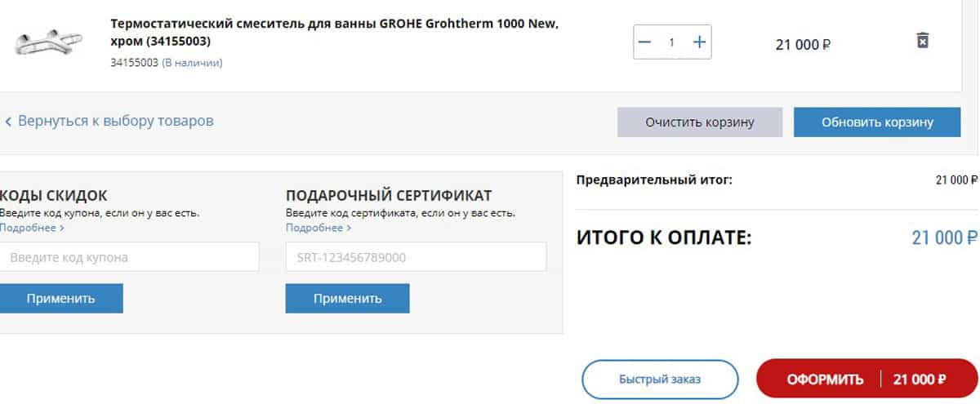The width and height of the screenshot is (980, 404).
Task: Click the 'В наличии' availability label
Action: pos(192,63)
